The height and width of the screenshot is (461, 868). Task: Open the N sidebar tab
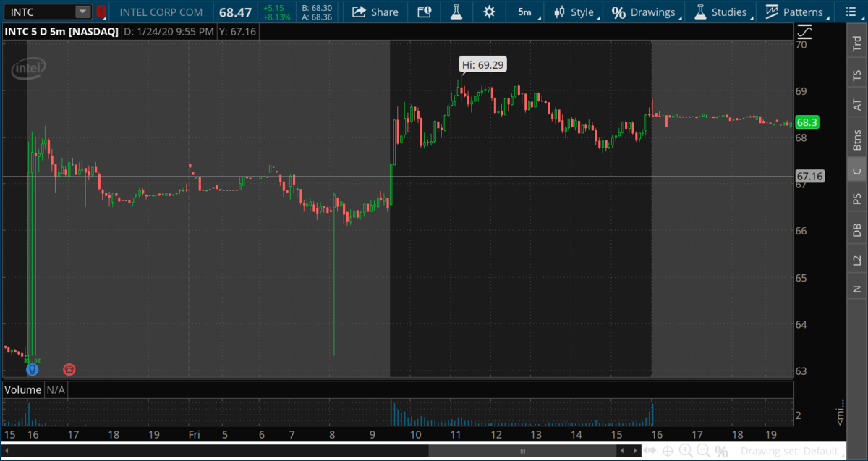[x=856, y=289]
